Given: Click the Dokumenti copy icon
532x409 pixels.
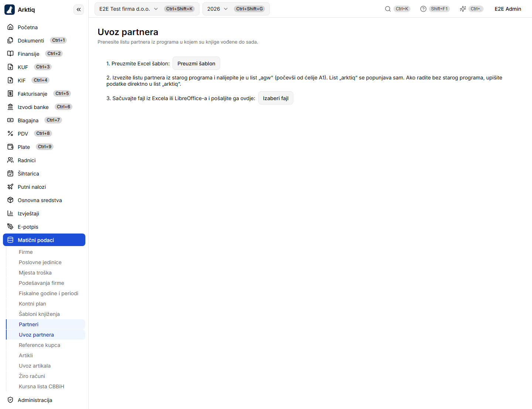Looking at the screenshot, I should (x=10, y=40).
